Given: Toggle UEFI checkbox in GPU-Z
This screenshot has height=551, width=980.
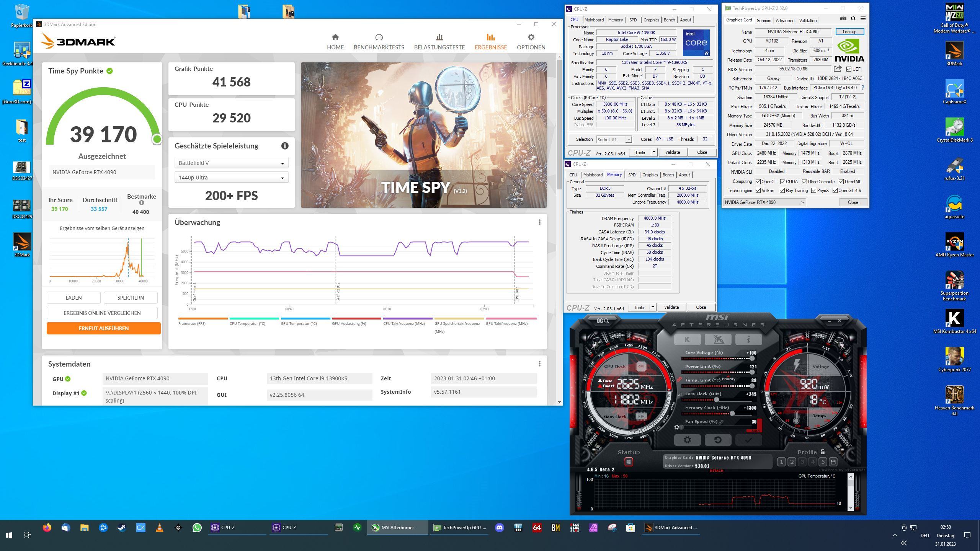Looking at the screenshot, I should 849,69.
